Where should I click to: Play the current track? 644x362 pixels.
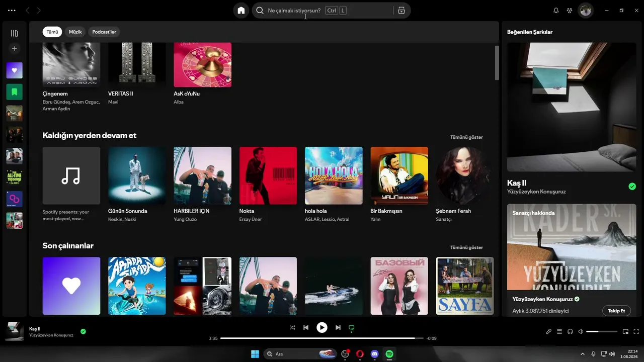tap(322, 328)
